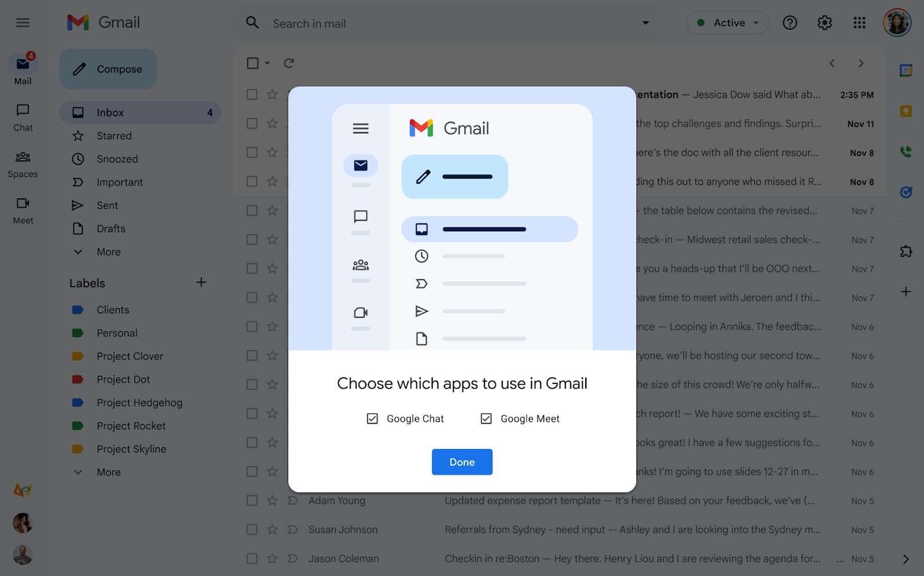
Task: Show search options dropdown arrow
Action: point(645,23)
